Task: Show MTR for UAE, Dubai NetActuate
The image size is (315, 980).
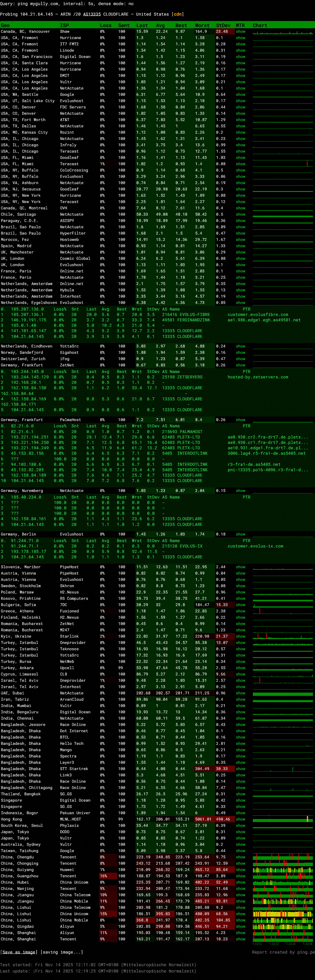Action: click(x=241, y=693)
